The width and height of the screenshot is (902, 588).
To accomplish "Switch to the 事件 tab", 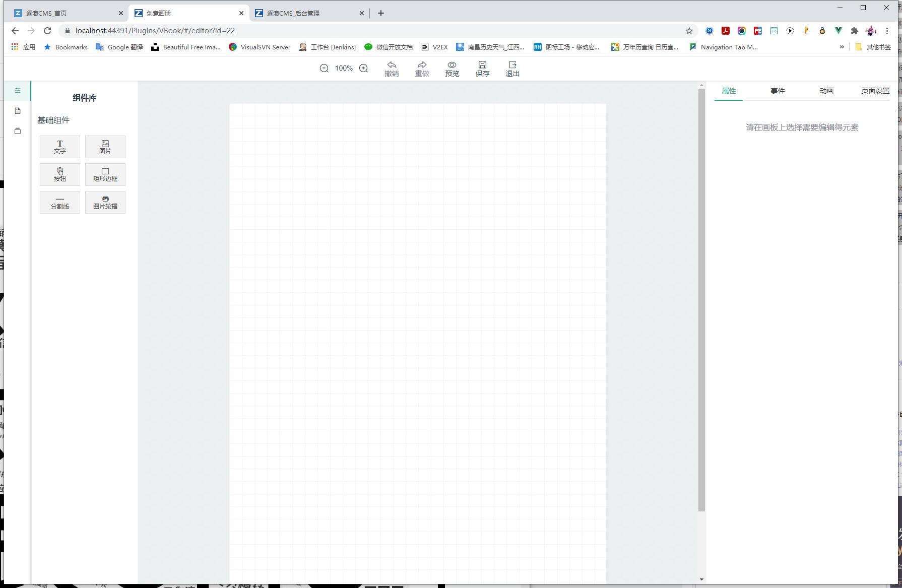I will coord(778,91).
